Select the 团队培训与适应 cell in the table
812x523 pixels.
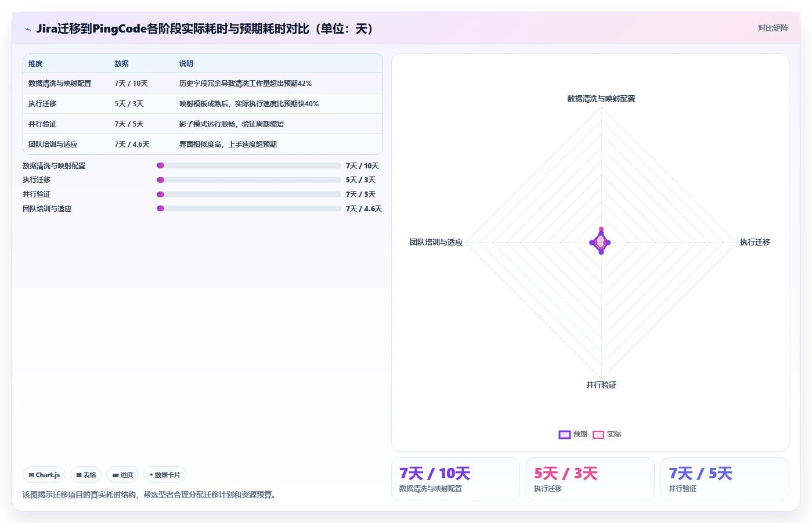tap(53, 145)
